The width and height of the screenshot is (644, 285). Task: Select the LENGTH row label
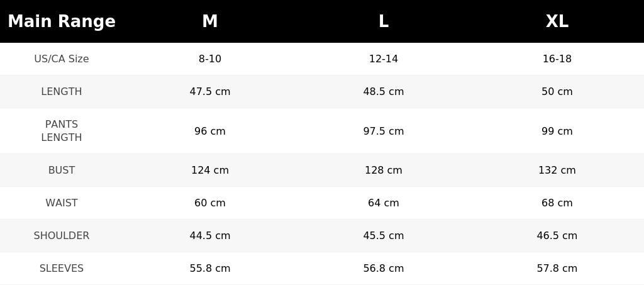[x=62, y=92]
